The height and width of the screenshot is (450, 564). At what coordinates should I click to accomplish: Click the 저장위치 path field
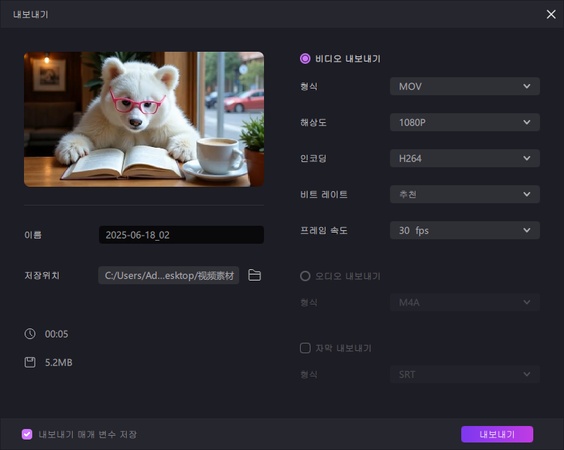[x=169, y=275]
